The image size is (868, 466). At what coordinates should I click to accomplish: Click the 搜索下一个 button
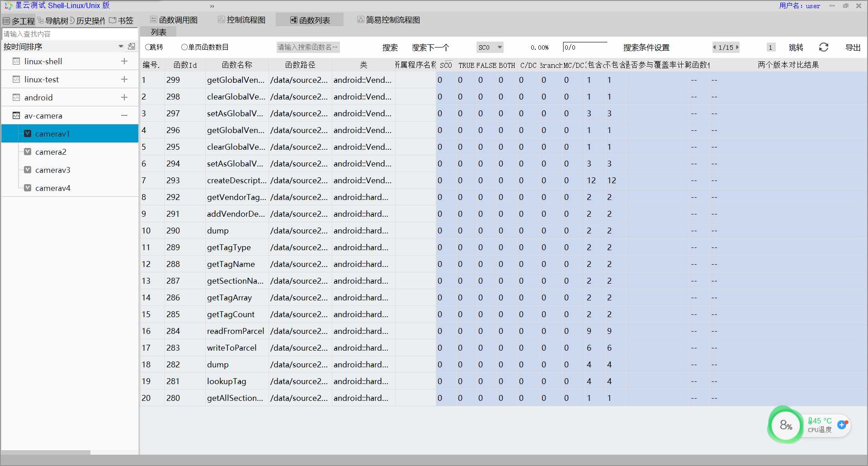[430, 48]
